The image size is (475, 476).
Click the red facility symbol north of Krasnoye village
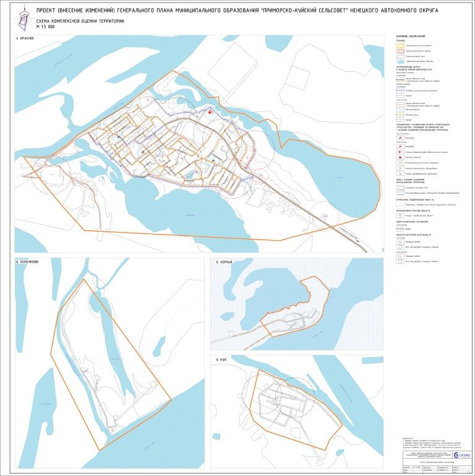[x=209, y=112]
